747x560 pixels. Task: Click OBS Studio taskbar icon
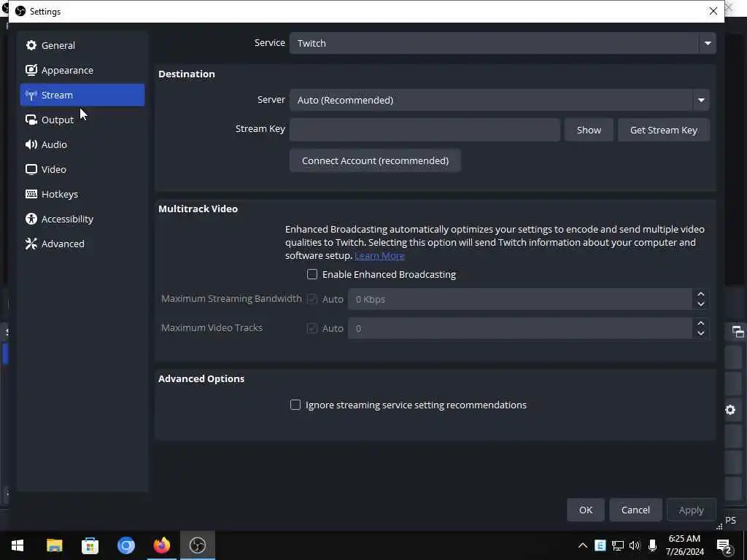pyautogui.click(x=198, y=545)
